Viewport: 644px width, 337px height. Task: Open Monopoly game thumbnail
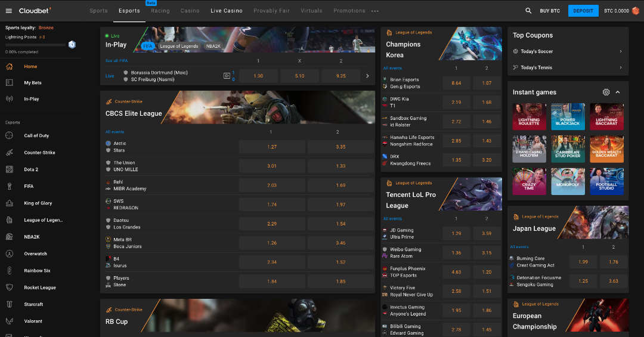[x=568, y=181]
